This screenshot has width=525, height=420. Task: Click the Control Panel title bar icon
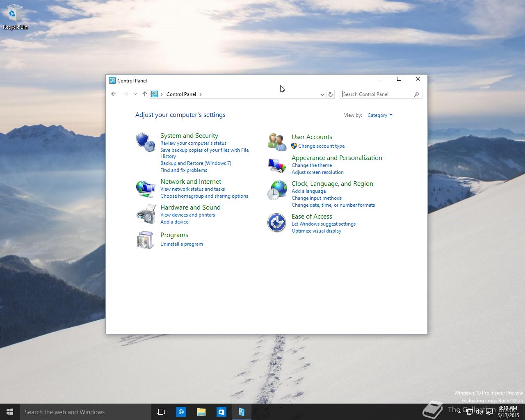(112, 80)
